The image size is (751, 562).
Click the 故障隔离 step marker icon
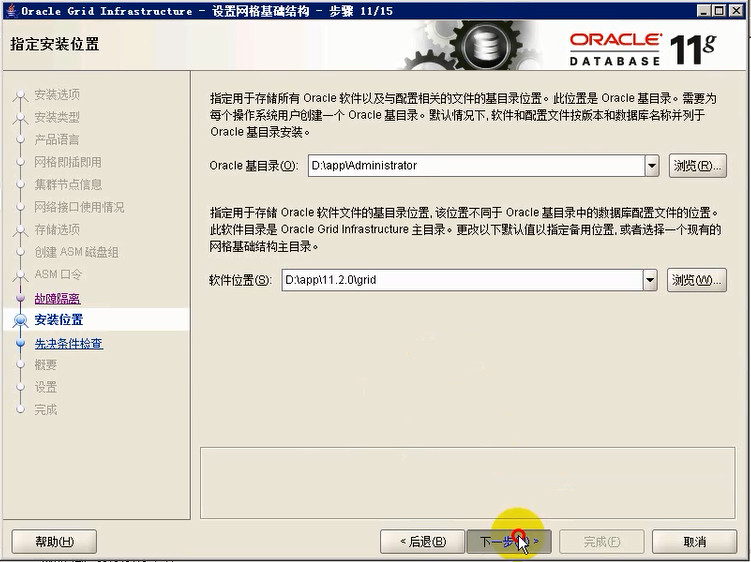pyautogui.click(x=20, y=298)
